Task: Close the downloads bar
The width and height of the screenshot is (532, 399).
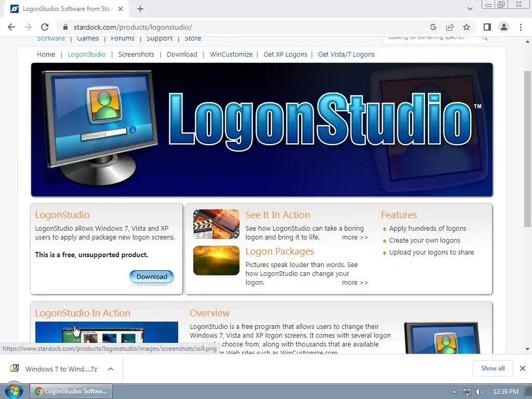Action: [523, 368]
